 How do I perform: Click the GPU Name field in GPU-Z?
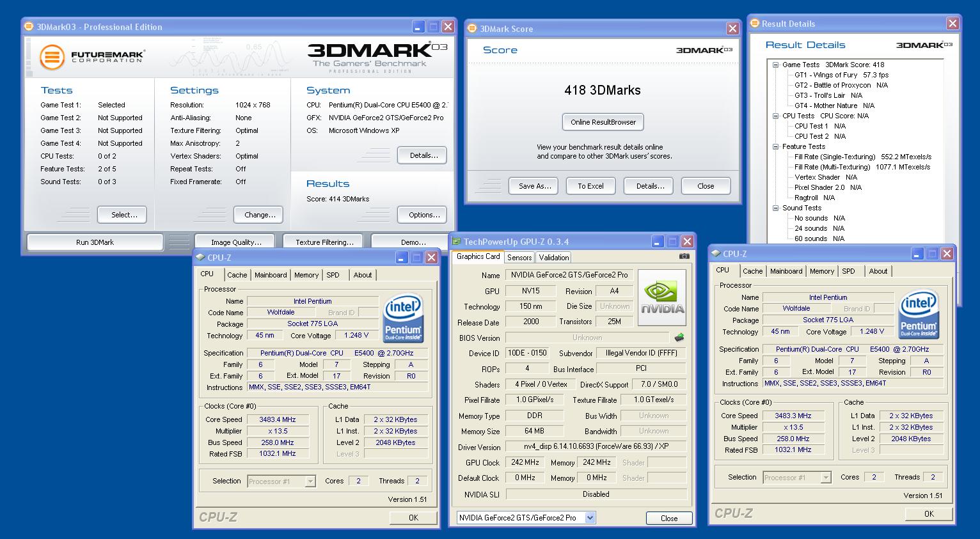point(569,275)
